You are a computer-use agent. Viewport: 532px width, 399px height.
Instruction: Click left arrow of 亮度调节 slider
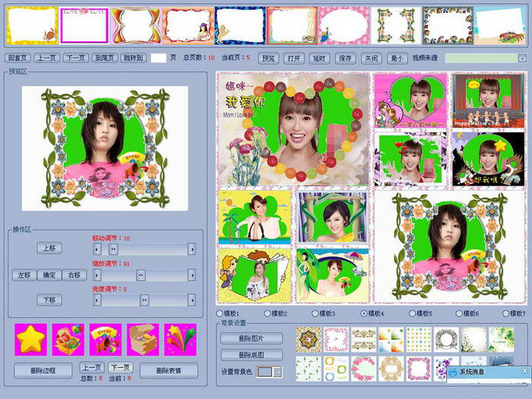tap(97, 300)
